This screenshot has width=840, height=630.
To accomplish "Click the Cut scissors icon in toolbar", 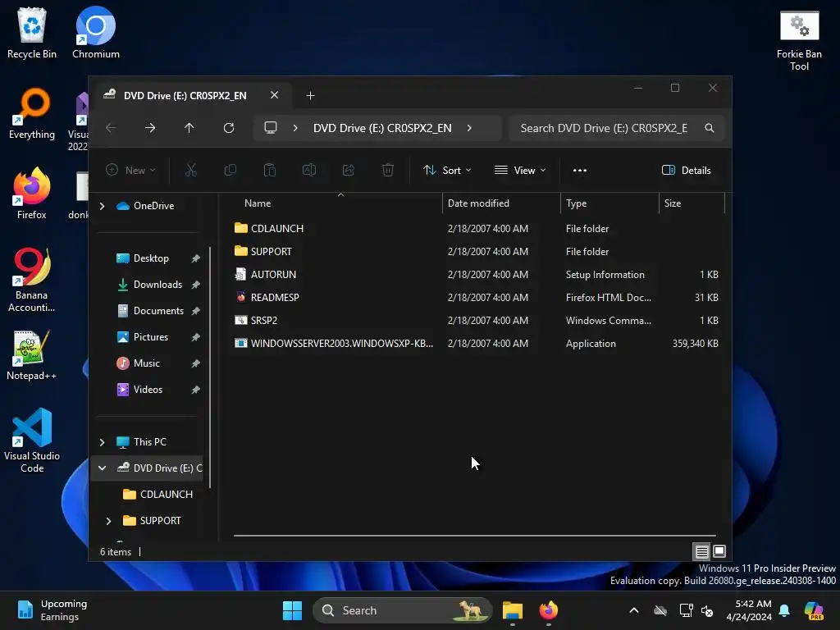I will 190,171.
